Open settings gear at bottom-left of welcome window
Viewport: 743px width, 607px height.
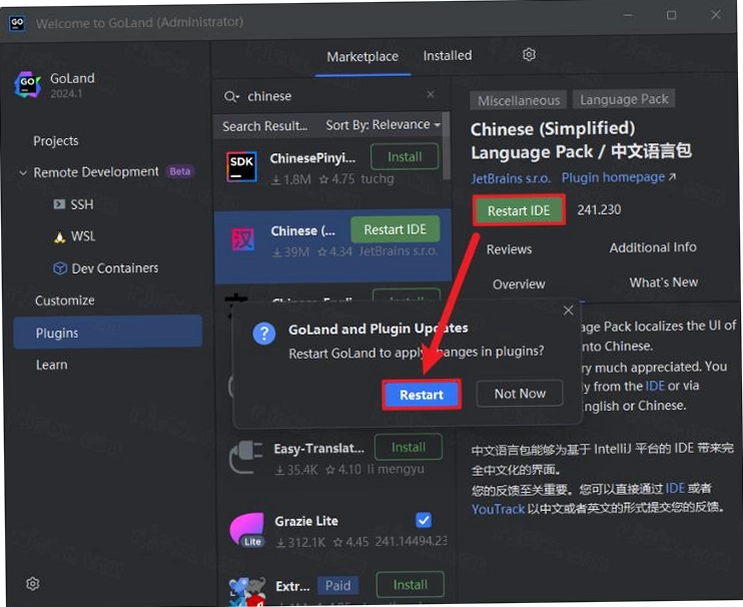(x=33, y=583)
